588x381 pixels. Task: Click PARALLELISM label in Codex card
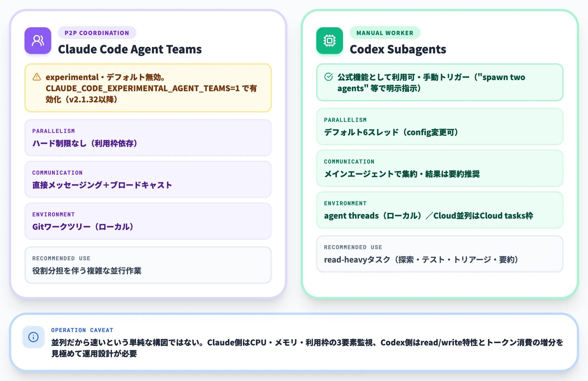(345, 120)
